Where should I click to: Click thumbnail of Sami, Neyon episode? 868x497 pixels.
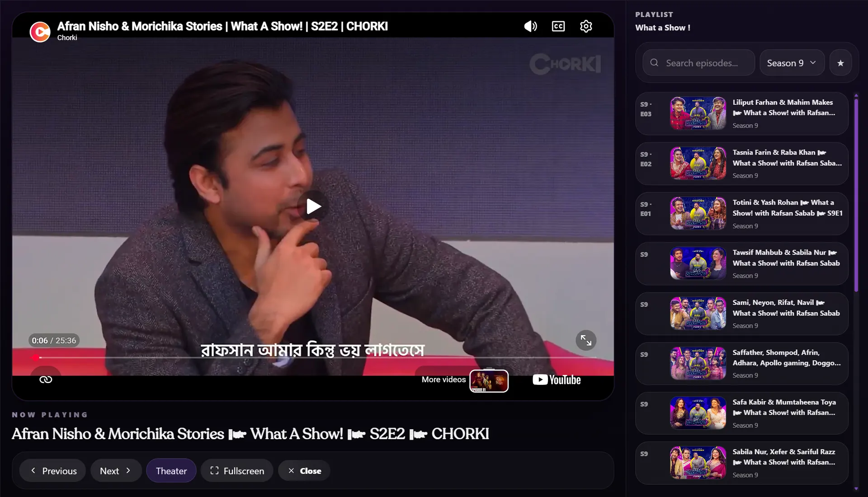[698, 314]
